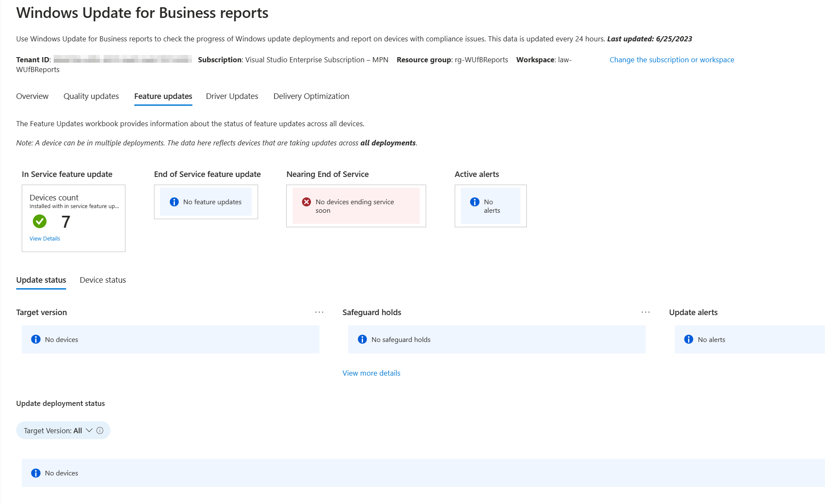Switch to the Device status tab
Image resolution: width=825 pixels, height=504 pixels.
(x=102, y=280)
